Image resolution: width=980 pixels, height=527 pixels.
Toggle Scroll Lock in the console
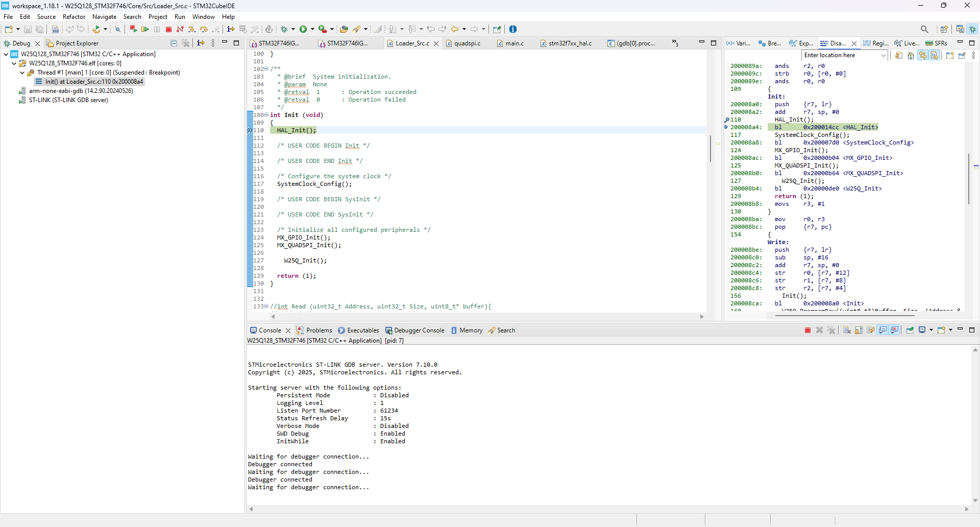click(x=859, y=330)
